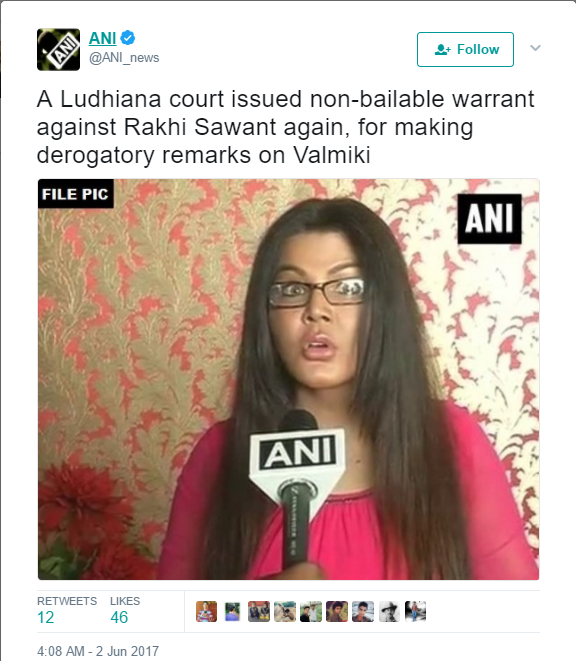
Task: Click the third liker's avatar
Action: click(x=258, y=611)
